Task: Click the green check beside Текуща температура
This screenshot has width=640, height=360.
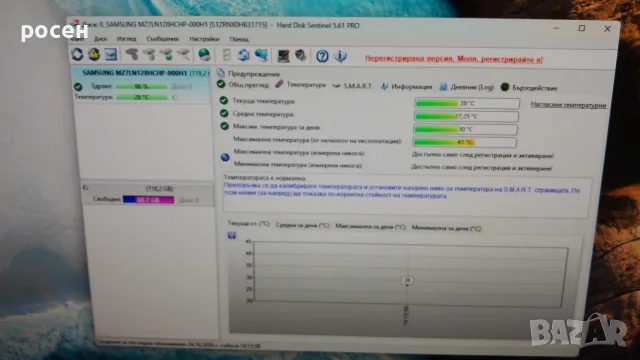Action: click(224, 100)
